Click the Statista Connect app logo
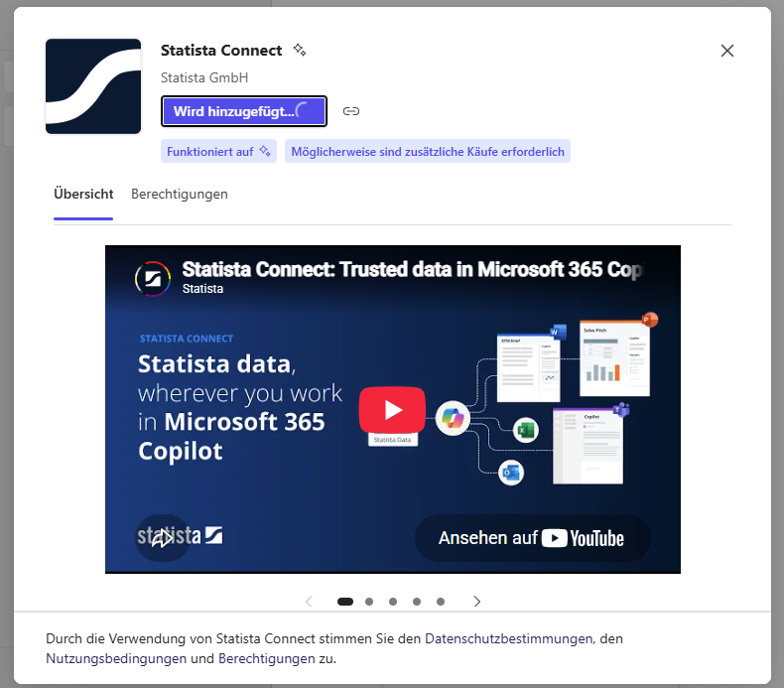 point(93,86)
